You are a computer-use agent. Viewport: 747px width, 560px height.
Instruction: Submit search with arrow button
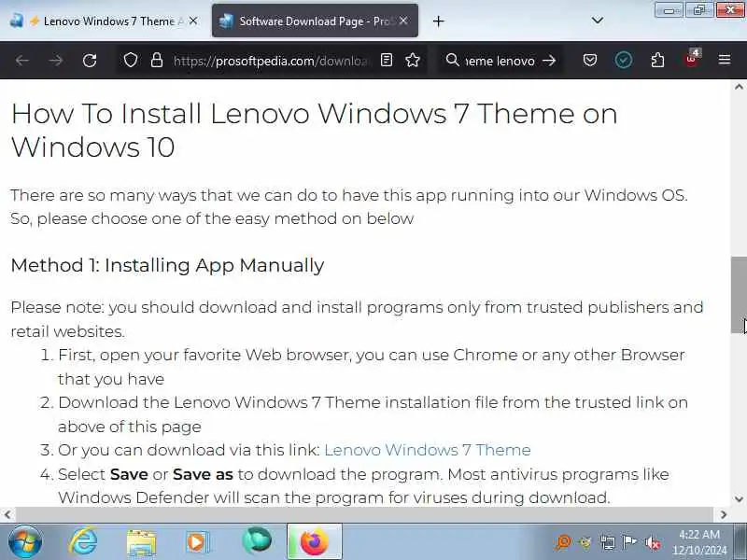tap(549, 61)
